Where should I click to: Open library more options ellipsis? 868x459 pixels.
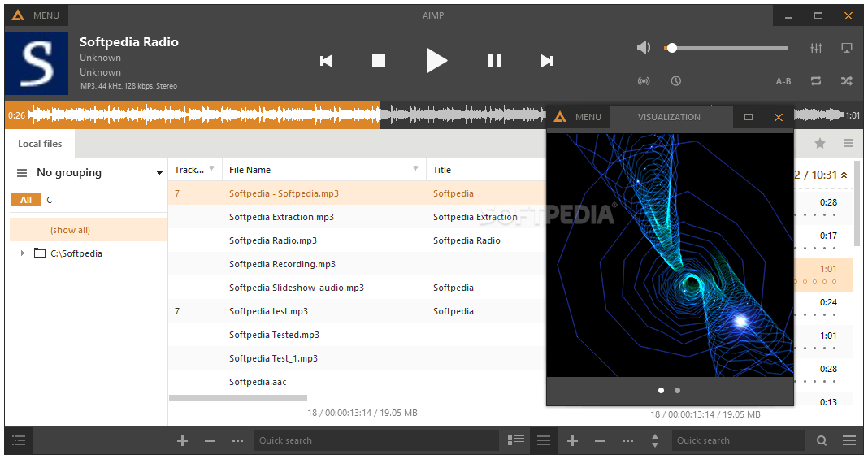click(x=237, y=440)
